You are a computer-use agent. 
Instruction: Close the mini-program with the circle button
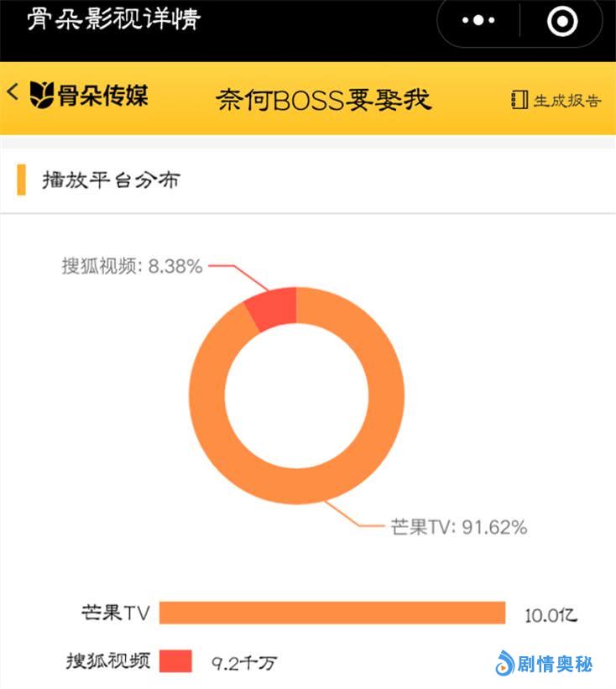(x=561, y=20)
